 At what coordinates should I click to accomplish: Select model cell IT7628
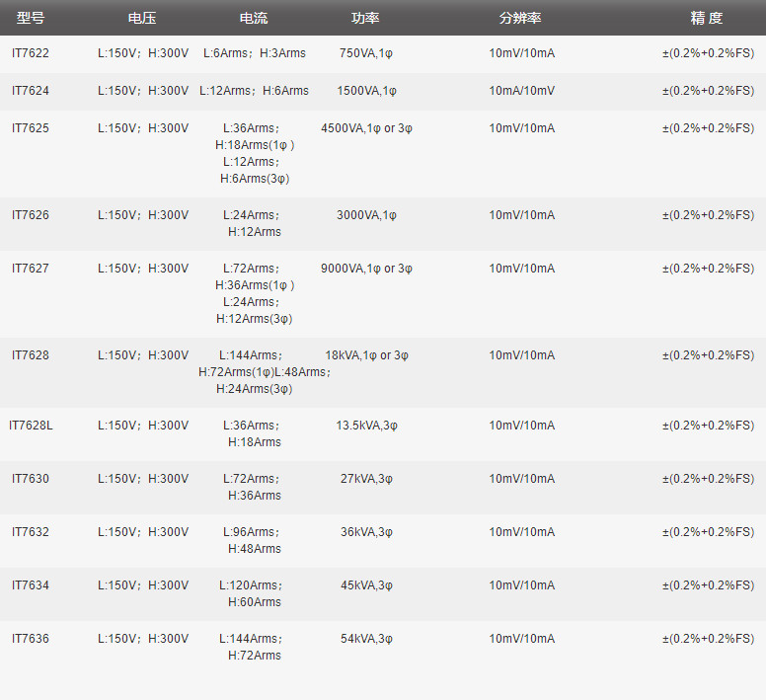tap(31, 355)
